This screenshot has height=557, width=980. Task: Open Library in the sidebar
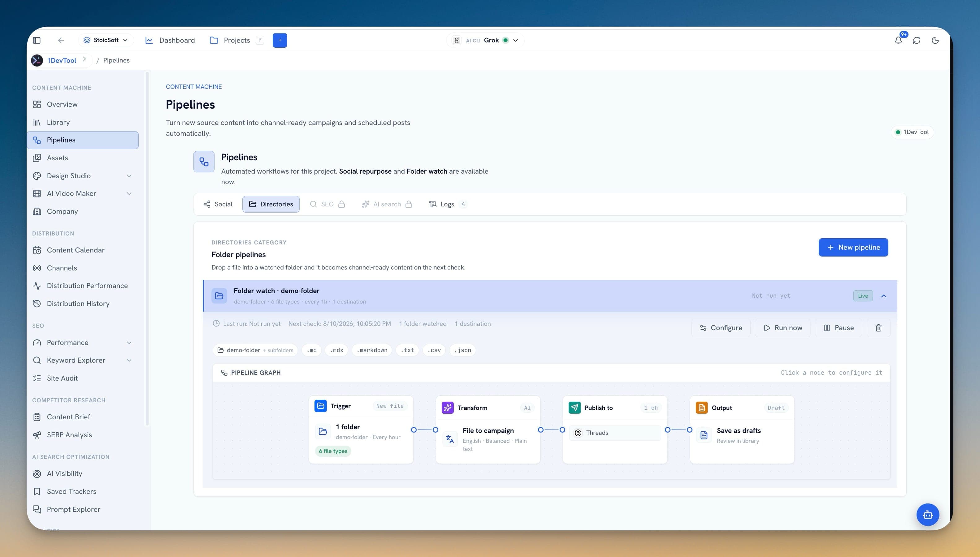click(x=83, y=123)
